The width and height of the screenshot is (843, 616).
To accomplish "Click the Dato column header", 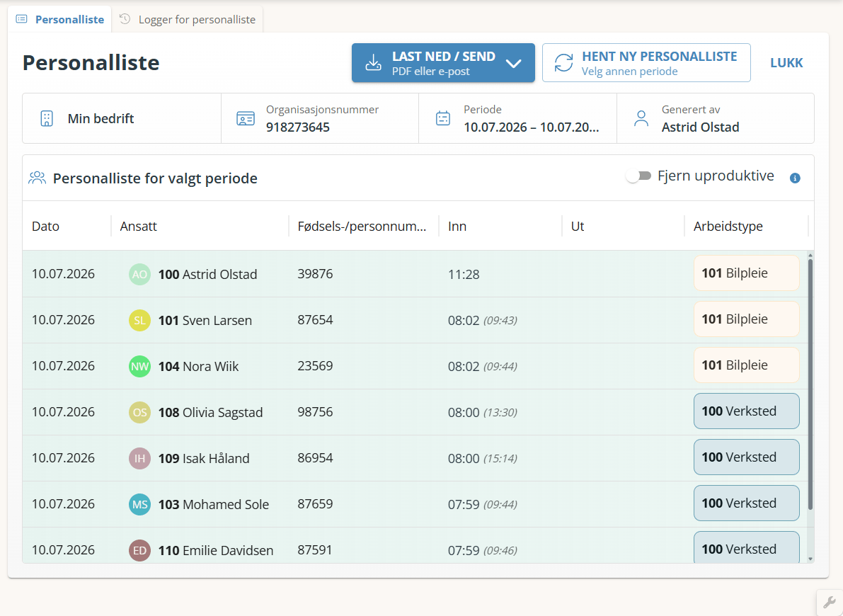I will click(45, 227).
